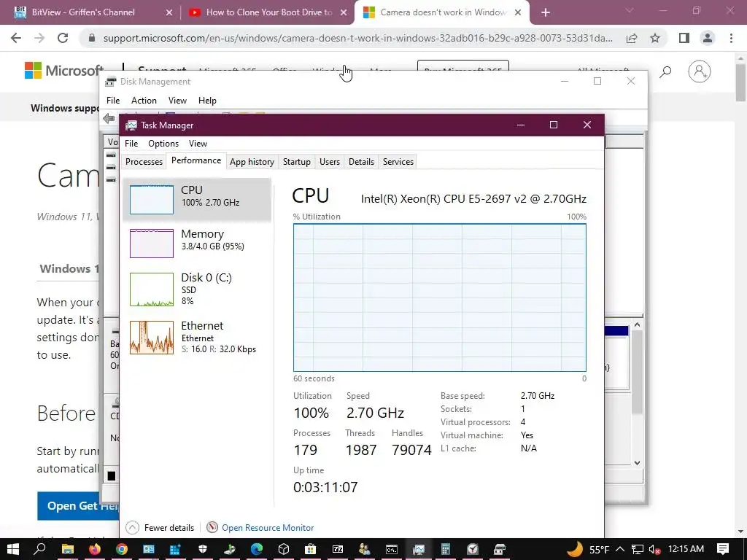
Task: Open the notification center icon
Action: (x=723, y=549)
